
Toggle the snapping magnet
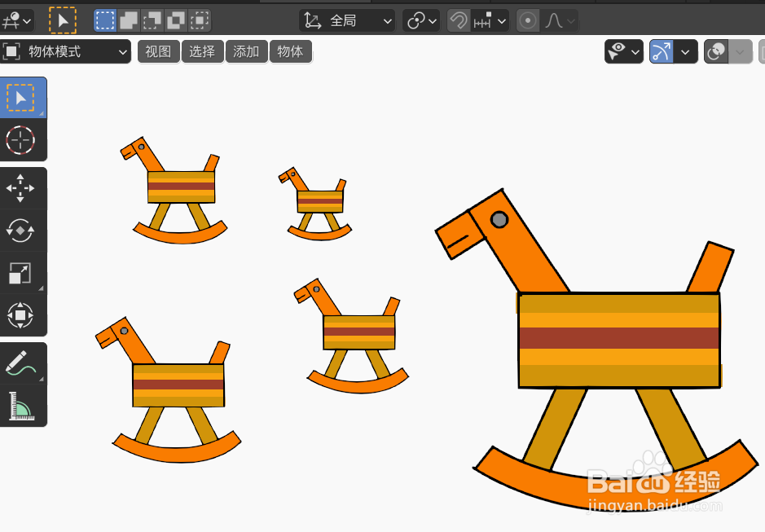point(457,20)
